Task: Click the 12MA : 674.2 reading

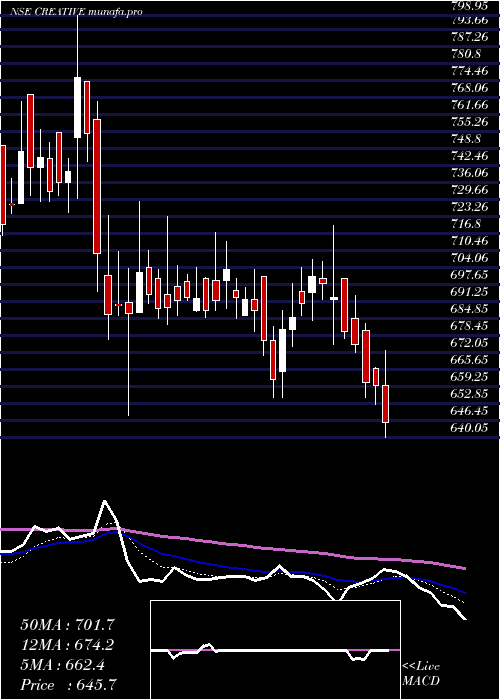Action: click(x=67, y=645)
